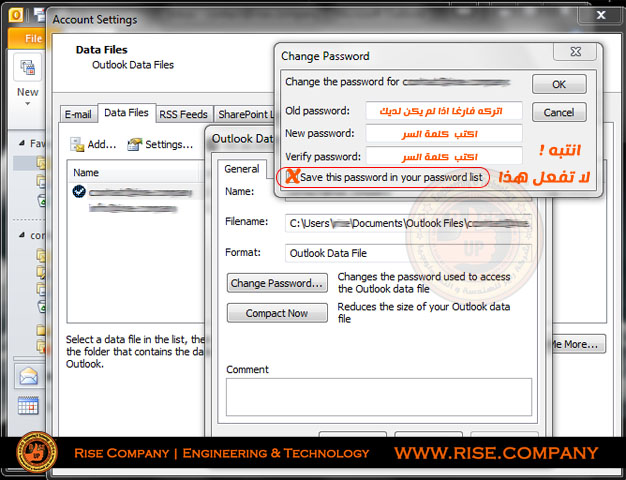Switch to the Data Files tab
626x480 pixels.
click(x=126, y=113)
